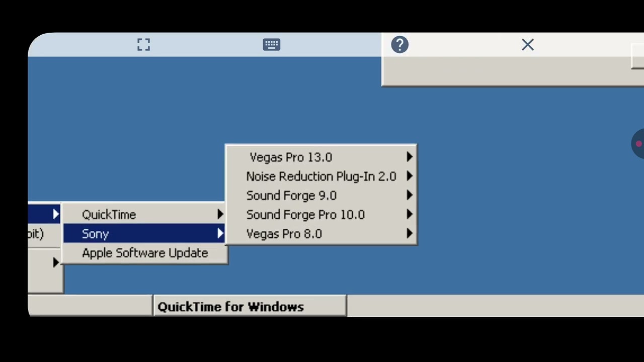This screenshot has height=362, width=644.
Task: Open the Vegas Pro 8.0 submenu
Action: click(321, 234)
